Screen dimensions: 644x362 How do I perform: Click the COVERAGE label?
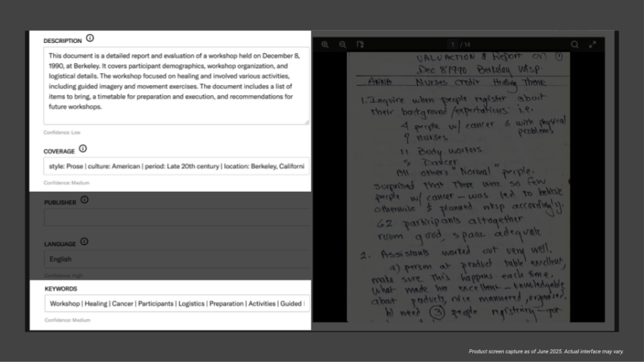click(59, 152)
